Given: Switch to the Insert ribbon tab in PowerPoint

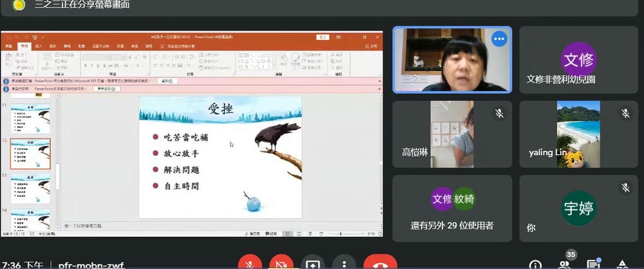Looking at the screenshot, I should click(x=39, y=46).
